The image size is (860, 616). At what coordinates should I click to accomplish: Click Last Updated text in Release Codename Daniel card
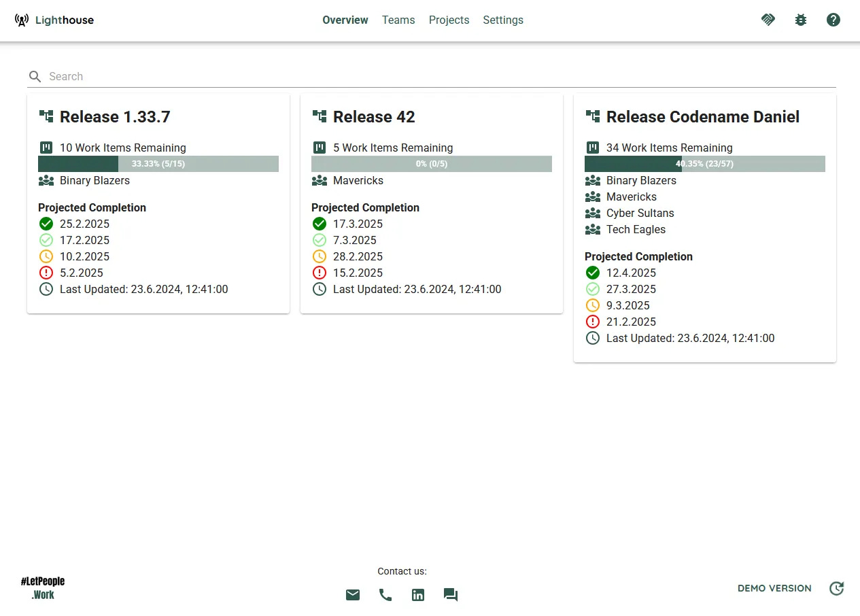pos(691,338)
